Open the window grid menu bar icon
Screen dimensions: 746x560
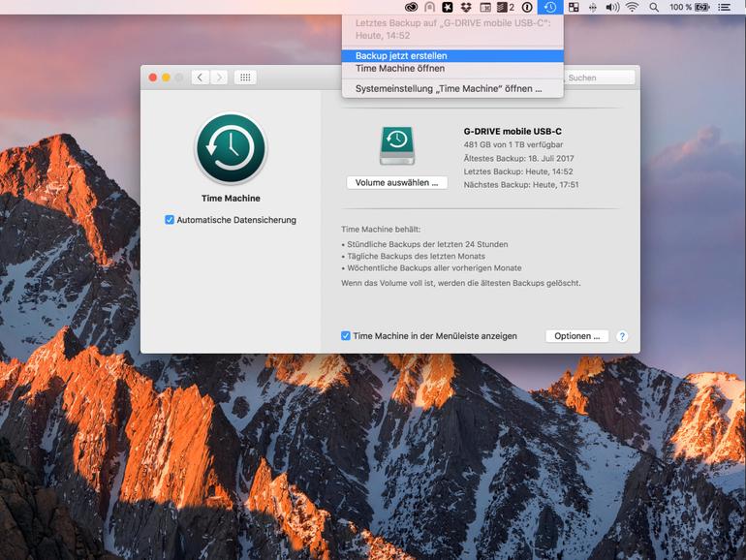click(x=574, y=7)
